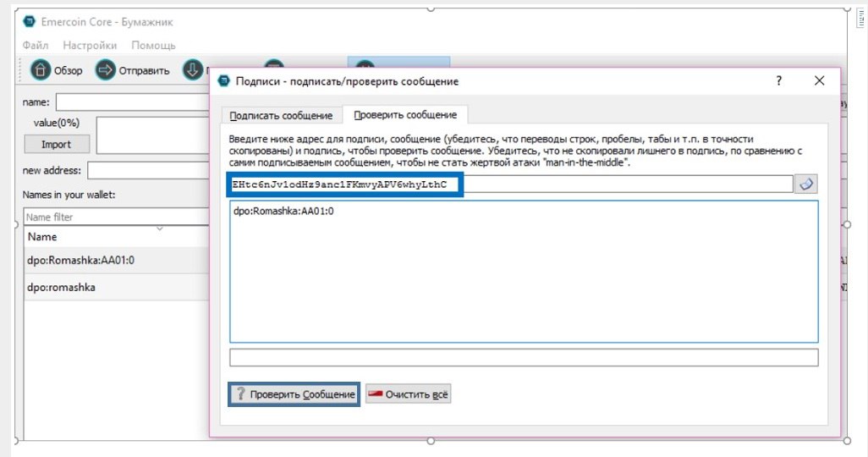The width and height of the screenshot is (868, 457).
Task: Click the name input field
Action: point(133,102)
